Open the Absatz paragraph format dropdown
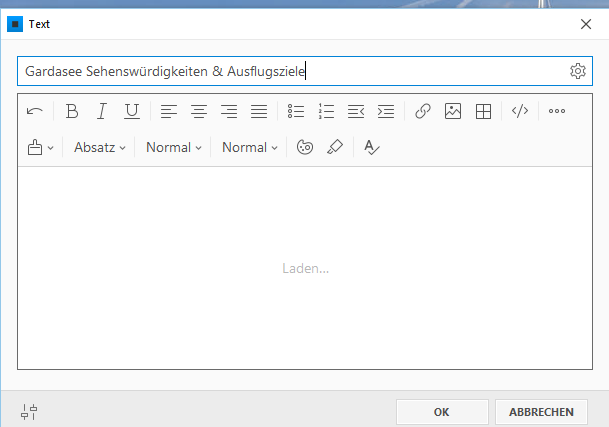This screenshot has width=609, height=427. pos(100,148)
